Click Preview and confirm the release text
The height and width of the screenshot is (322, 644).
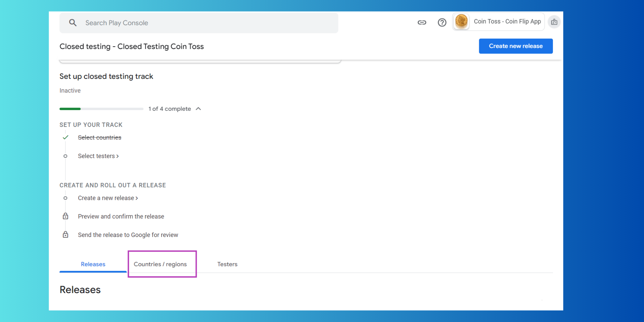tap(121, 216)
